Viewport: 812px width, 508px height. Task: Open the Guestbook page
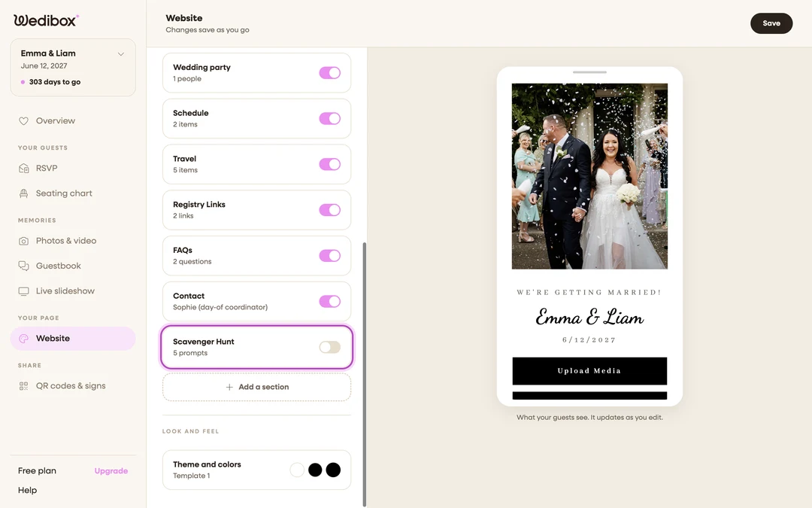73,266
